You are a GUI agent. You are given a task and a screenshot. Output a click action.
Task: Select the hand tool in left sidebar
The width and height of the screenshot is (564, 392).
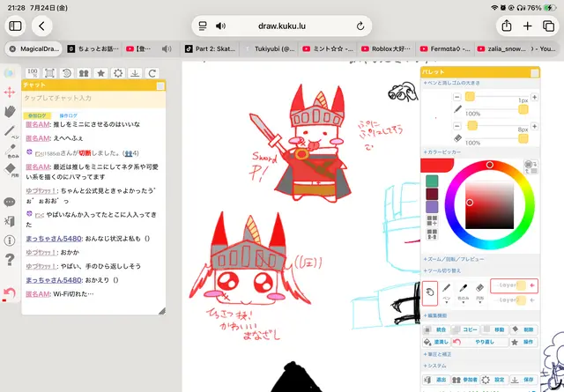coord(10,112)
